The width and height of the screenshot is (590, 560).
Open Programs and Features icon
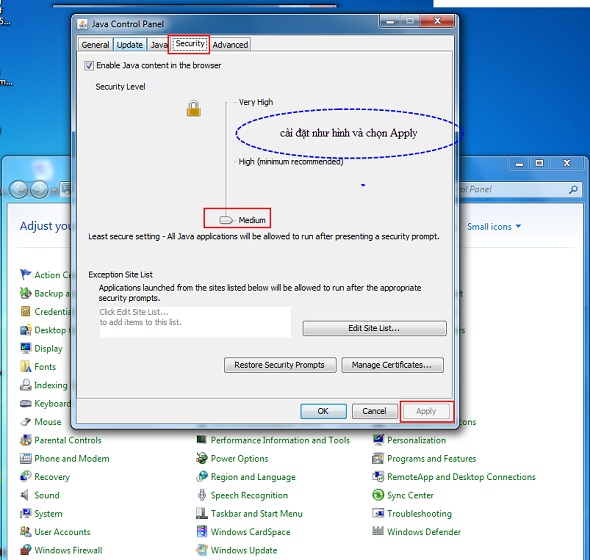(378, 458)
